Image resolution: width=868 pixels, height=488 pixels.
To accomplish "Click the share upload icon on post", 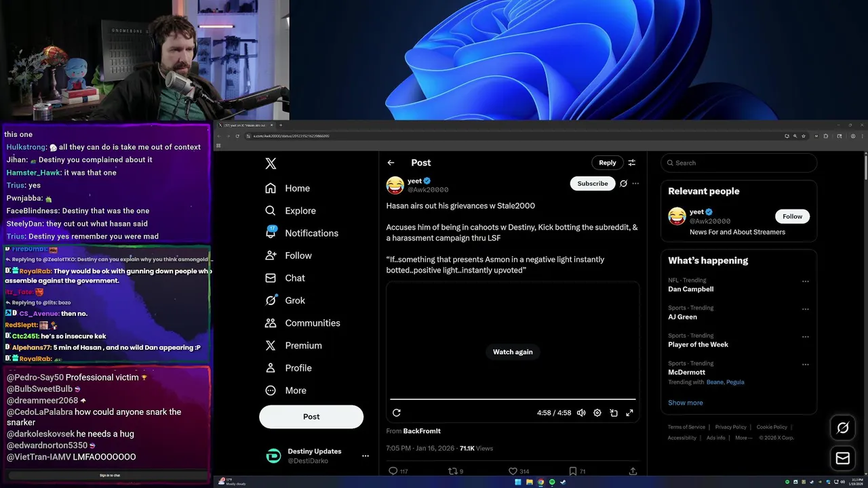I will 633,471.
